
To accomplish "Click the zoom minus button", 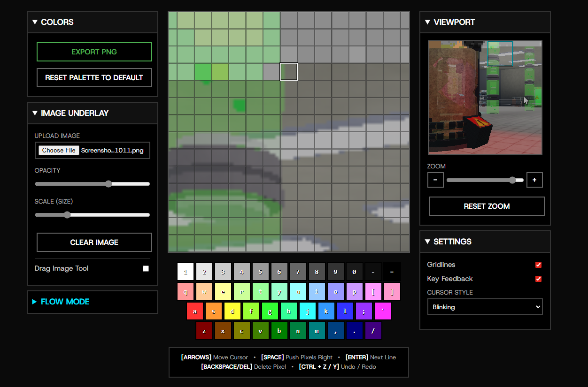I will (435, 180).
